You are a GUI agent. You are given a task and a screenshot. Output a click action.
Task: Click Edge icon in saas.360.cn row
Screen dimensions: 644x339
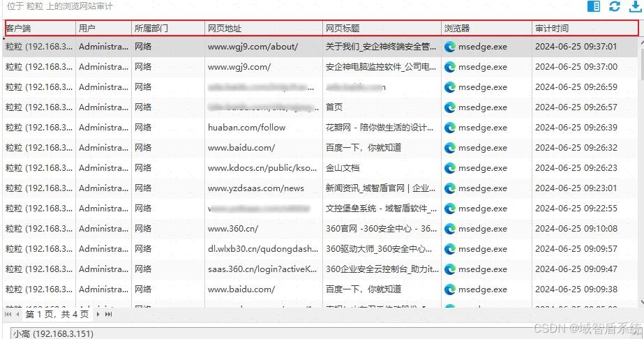tap(450, 269)
